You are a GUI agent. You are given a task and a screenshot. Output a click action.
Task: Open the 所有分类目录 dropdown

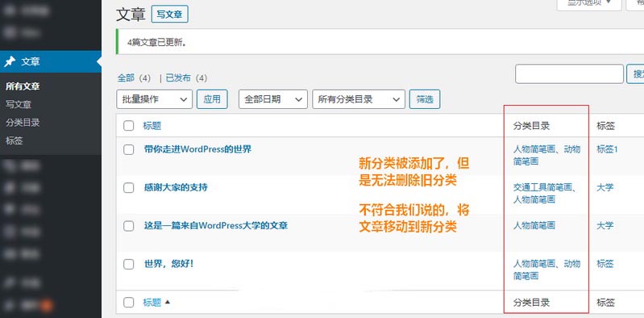359,99
